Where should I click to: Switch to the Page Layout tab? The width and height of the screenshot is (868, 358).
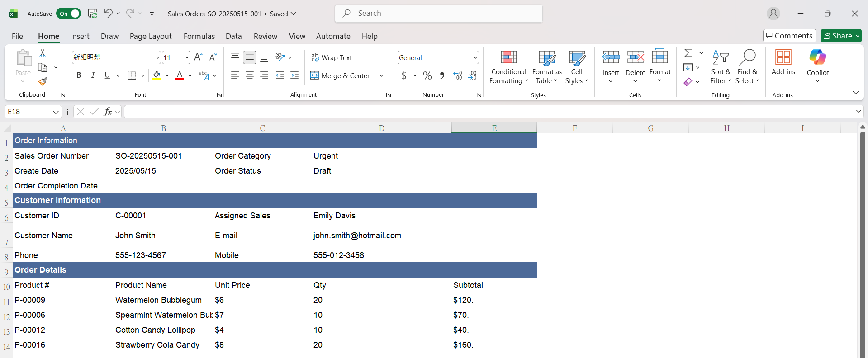tap(151, 36)
